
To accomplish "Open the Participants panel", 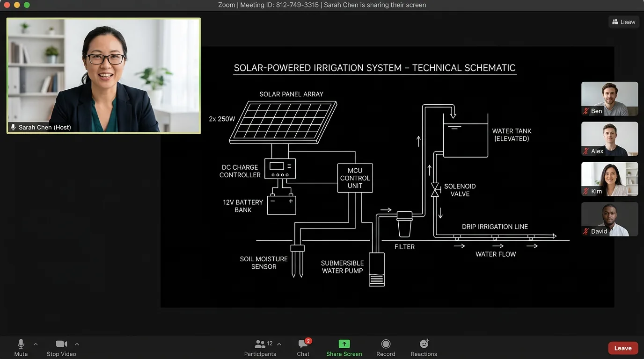I will [260, 348].
